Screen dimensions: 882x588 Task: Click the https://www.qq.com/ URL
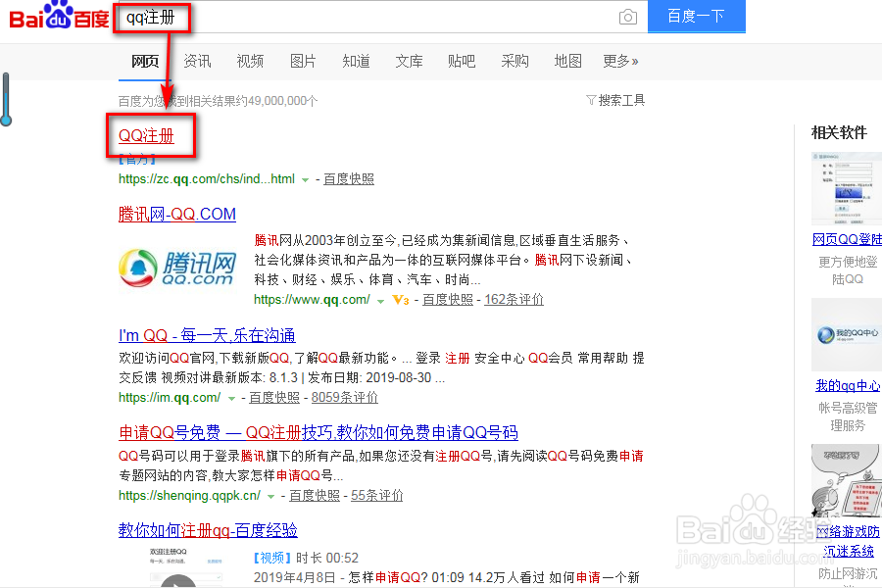[312, 299]
